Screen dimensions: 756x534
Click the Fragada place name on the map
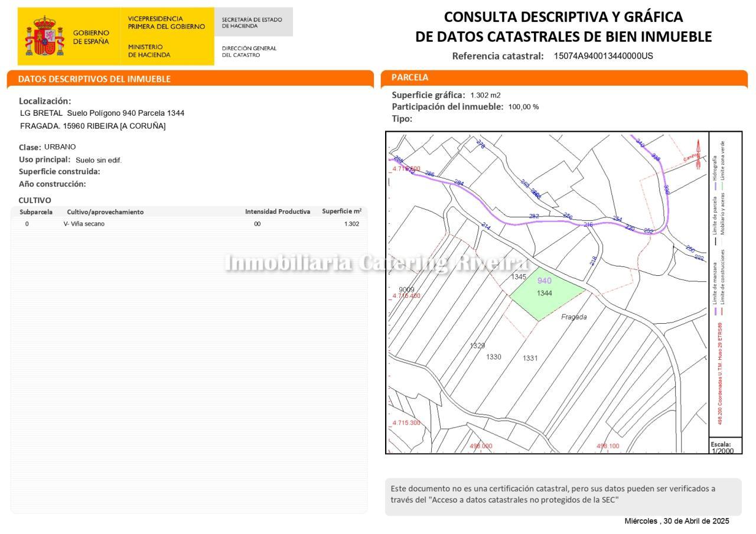(573, 317)
